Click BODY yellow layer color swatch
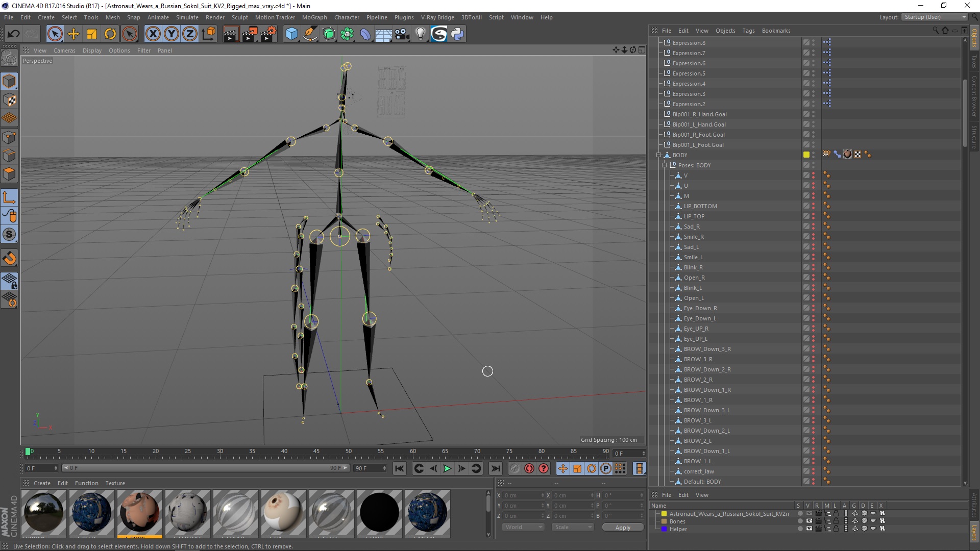Viewport: 980px width, 551px height. pyautogui.click(x=806, y=155)
